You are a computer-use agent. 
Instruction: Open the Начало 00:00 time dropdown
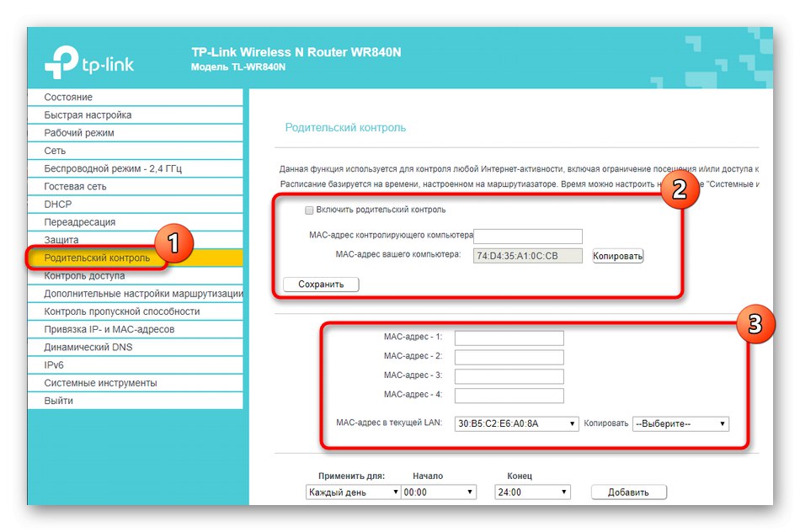438,492
